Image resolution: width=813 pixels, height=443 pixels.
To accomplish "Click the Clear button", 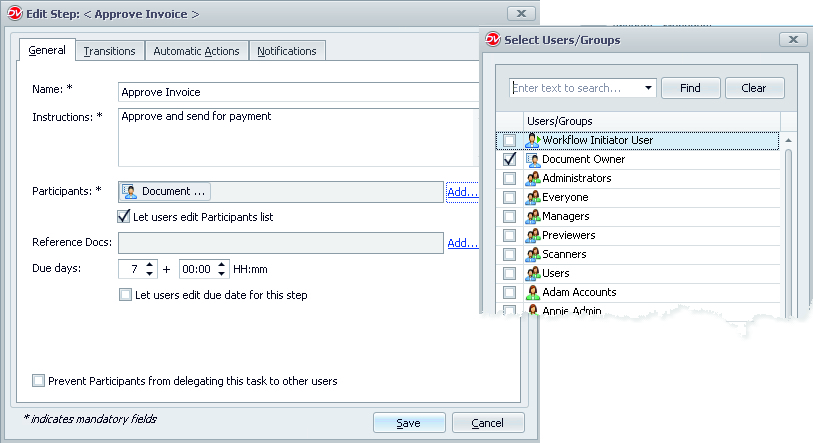I will [x=754, y=88].
